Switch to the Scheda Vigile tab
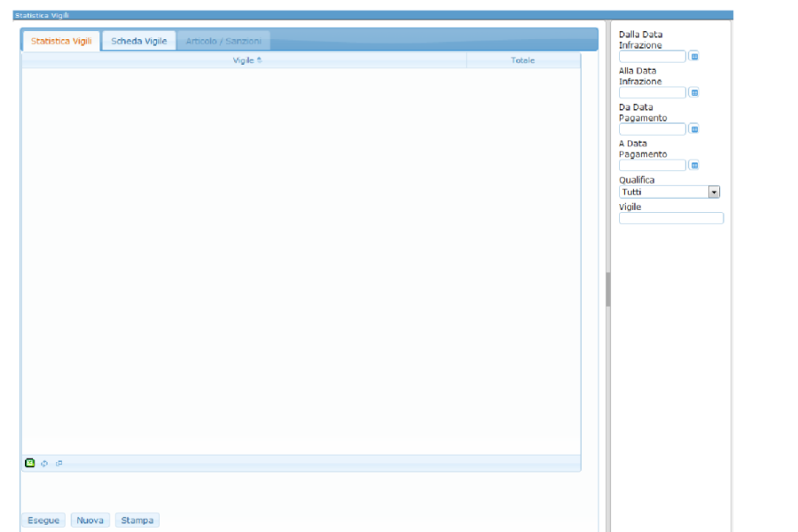The height and width of the screenshot is (532, 798). tap(138, 41)
